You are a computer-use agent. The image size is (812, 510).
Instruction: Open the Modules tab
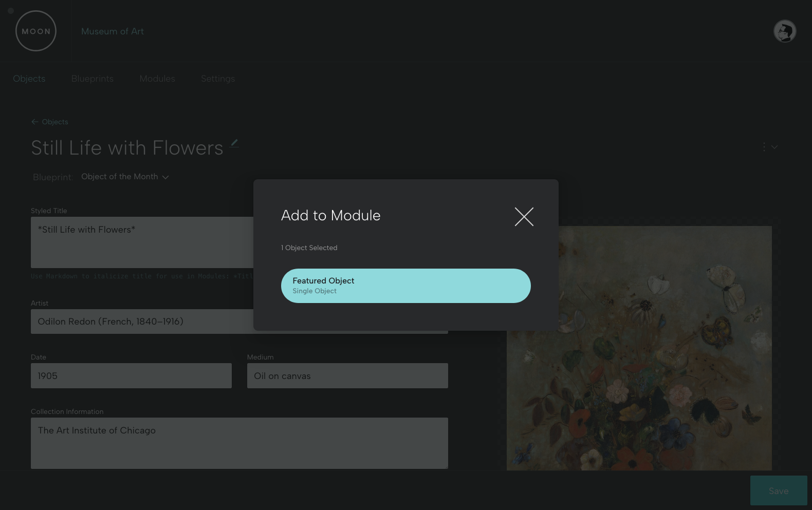pos(157,79)
